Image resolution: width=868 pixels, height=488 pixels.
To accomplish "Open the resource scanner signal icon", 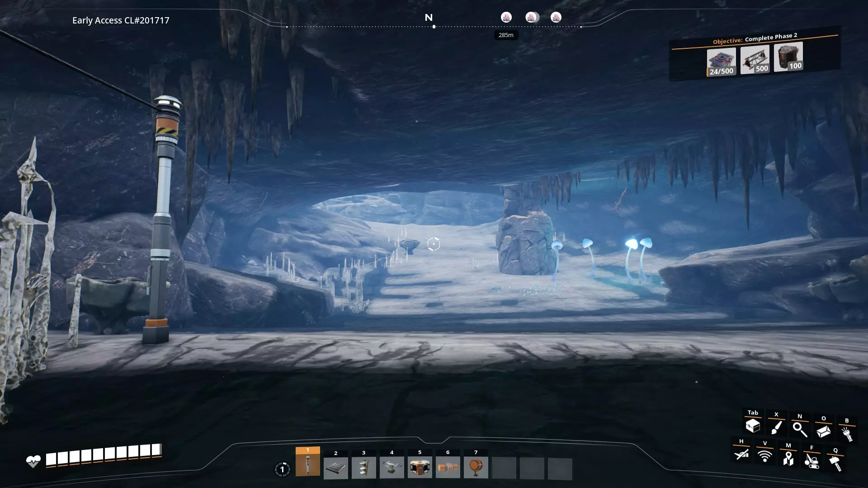I will click(765, 456).
